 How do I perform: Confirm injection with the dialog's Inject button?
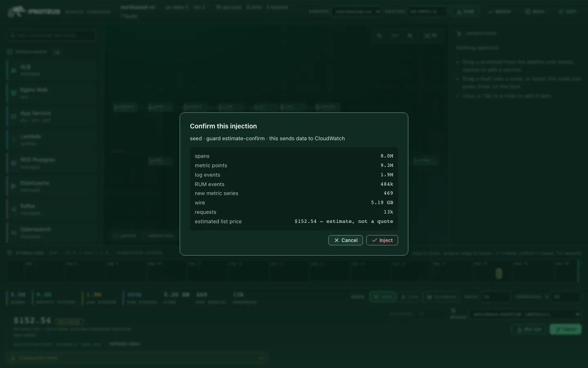[382, 240]
